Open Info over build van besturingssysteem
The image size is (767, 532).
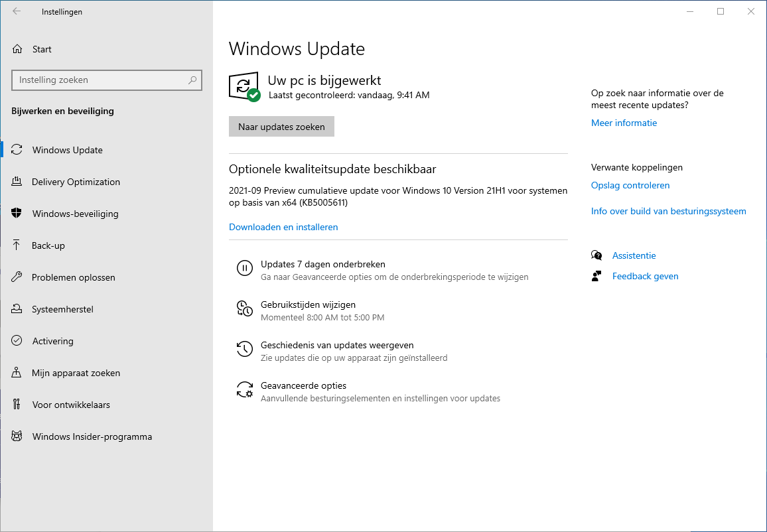pyautogui.click(x=668, y=211)
